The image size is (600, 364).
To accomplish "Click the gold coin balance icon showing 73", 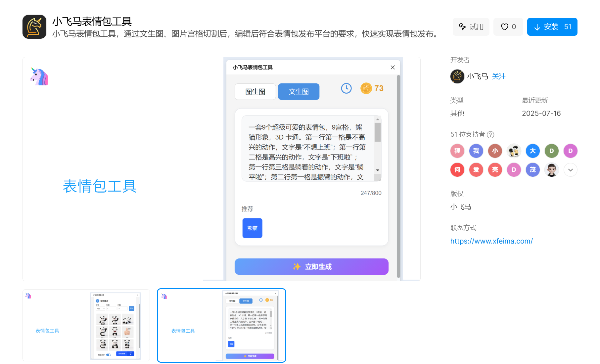I will [366, 88].
